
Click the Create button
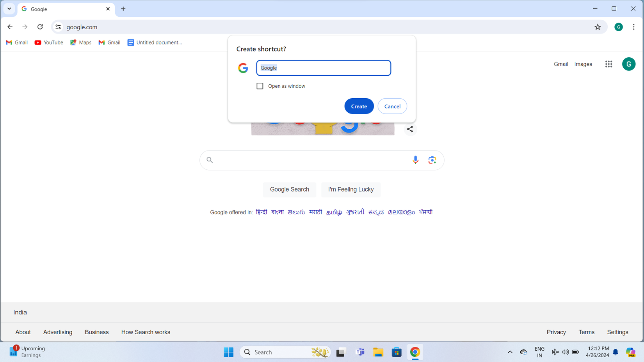(x=359, y=106)
